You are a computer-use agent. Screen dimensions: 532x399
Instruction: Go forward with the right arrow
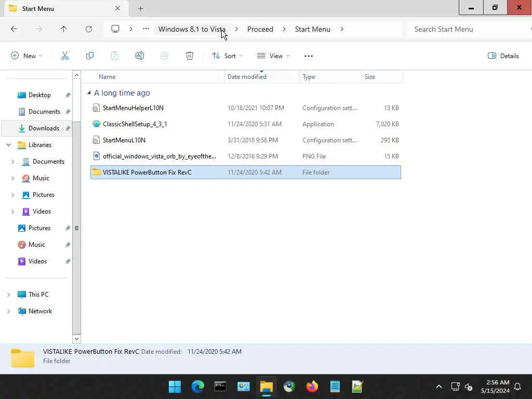39,29
